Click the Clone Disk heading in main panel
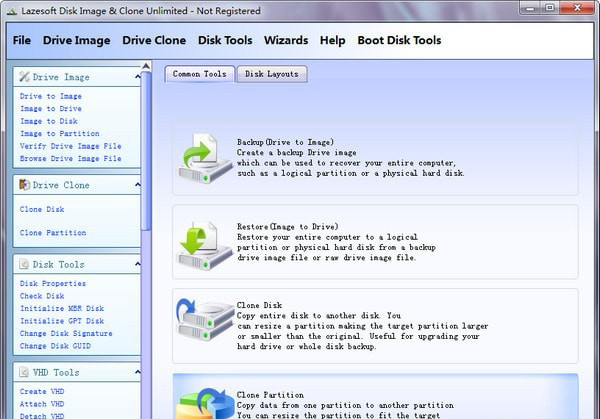The image size is (600, 419). point(259,305)
